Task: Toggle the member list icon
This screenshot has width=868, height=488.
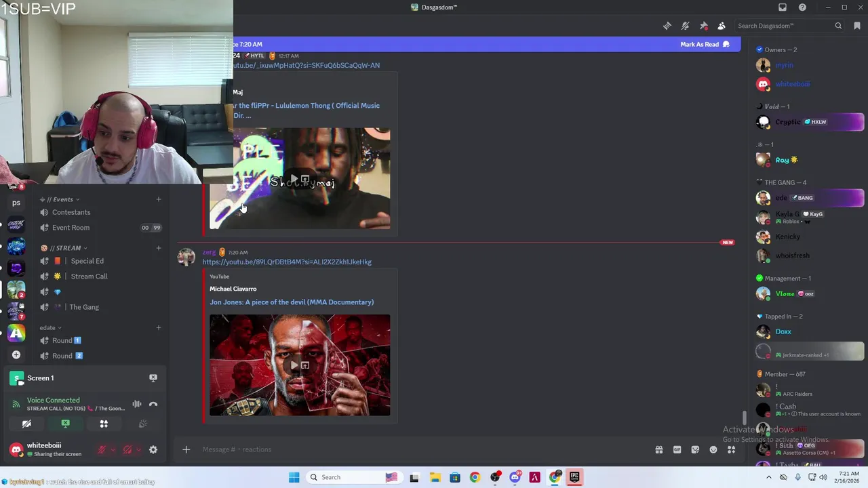Action: 722,26
